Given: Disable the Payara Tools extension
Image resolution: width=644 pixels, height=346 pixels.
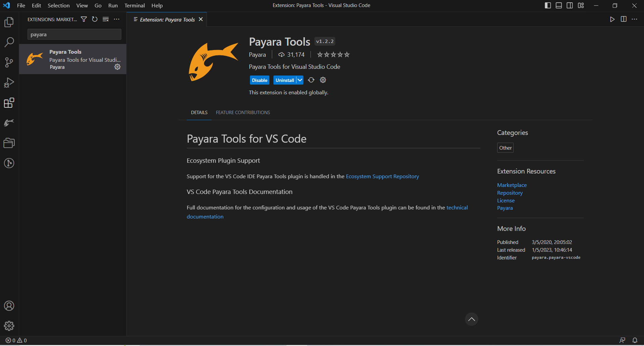Looking at the screenshot, I should (259, 80).
